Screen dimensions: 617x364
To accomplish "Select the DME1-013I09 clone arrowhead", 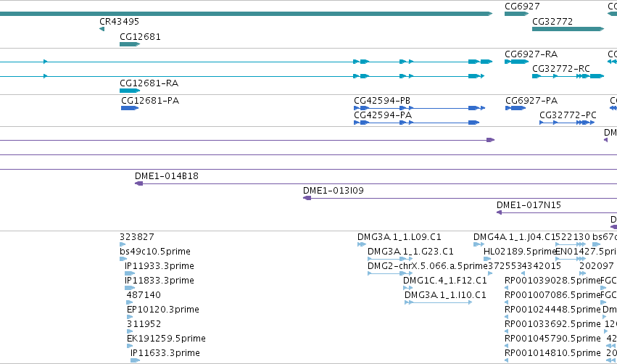I will (x=307, y=198).
